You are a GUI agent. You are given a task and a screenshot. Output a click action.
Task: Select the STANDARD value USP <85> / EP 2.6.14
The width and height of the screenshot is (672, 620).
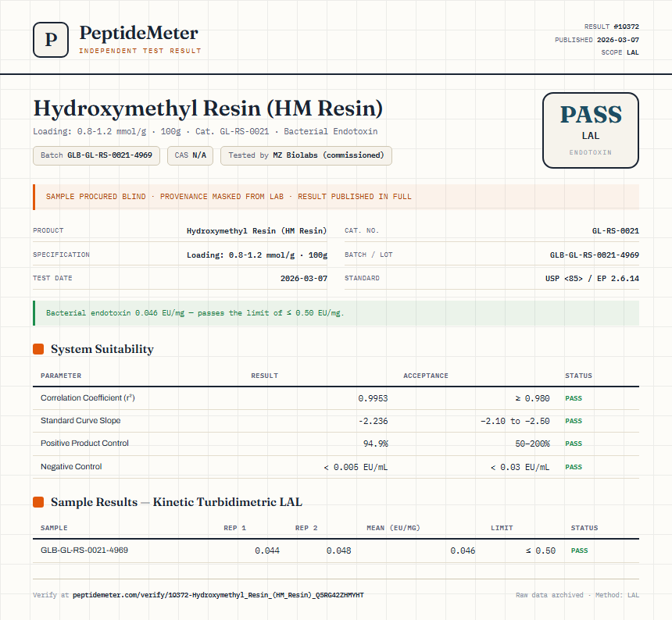coord(592,279)
